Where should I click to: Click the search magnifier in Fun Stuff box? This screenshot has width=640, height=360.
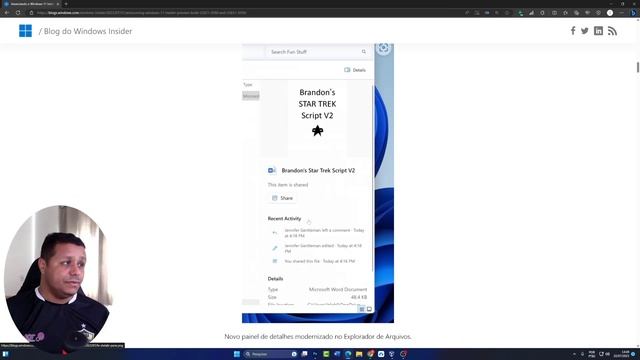tap(364, 51)
